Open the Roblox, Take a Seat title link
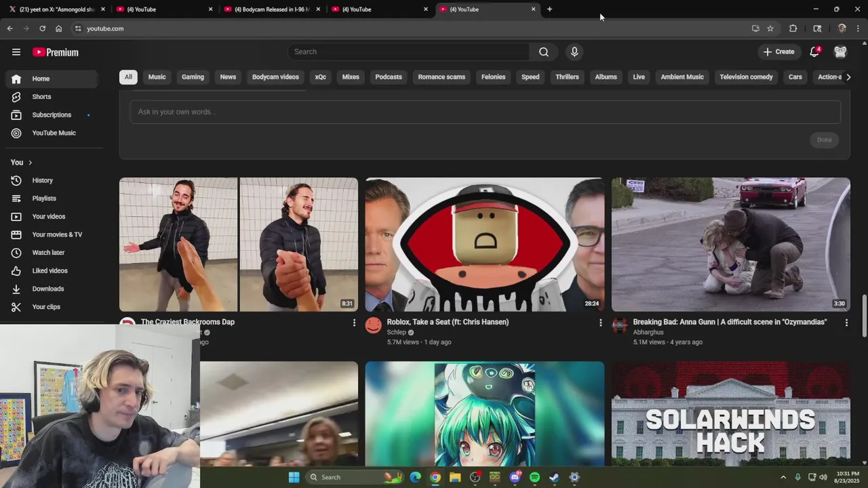The width and height of the screenshot is (868, 488). point(448,322)
